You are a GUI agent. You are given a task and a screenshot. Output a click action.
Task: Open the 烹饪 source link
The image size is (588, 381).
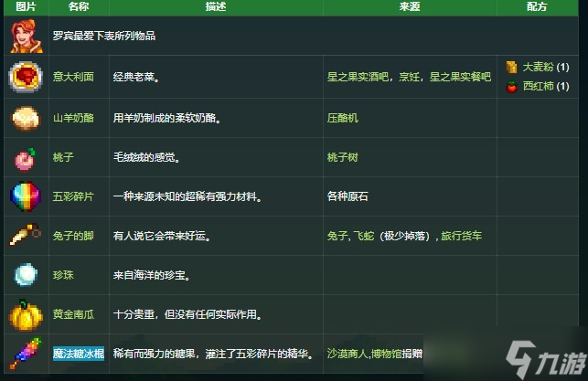coord(409,77)
